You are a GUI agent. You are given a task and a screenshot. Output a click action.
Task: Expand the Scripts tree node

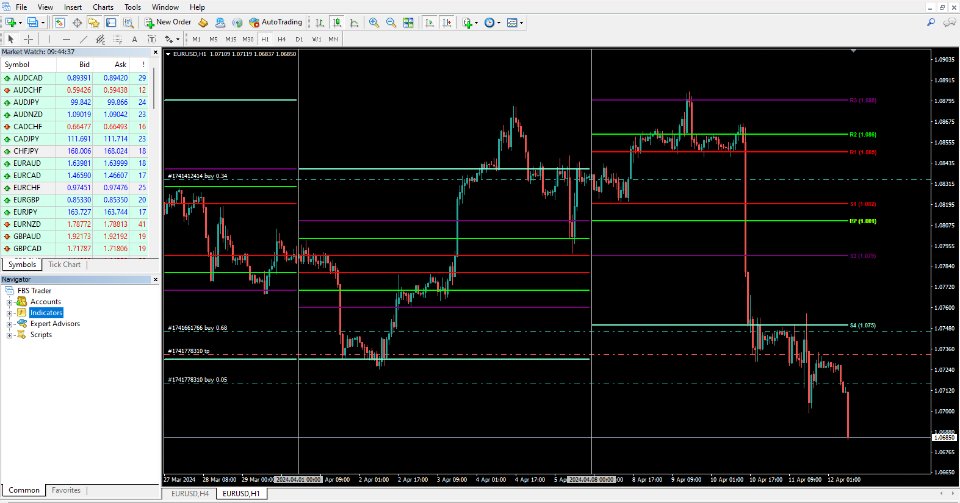(x=9, y=335)
